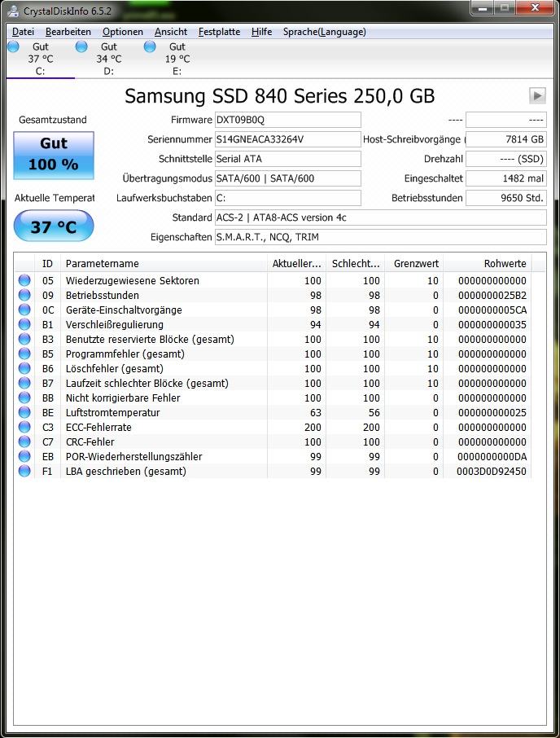Click the Parametername column header

[x=164, y=264]
